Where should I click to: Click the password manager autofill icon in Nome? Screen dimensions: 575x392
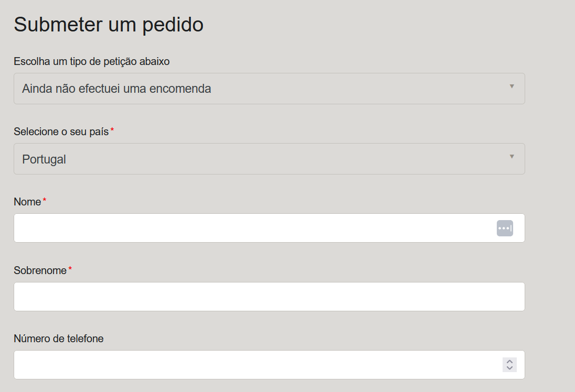(x=505, y=228)
